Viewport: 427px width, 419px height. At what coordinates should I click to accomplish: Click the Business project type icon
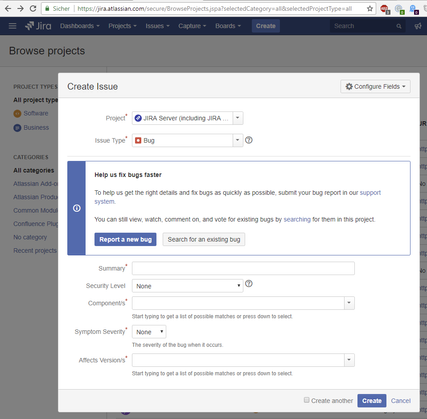pyautogui.click(x=17, y=128)
